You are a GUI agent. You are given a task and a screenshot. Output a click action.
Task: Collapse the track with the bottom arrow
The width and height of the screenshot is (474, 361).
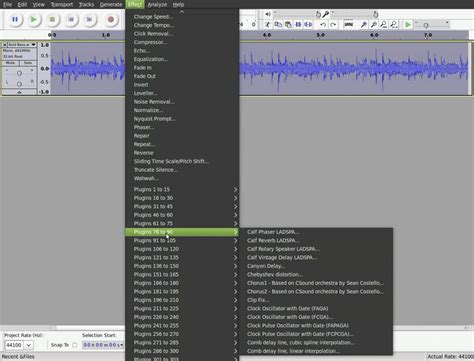click(19, 92)
